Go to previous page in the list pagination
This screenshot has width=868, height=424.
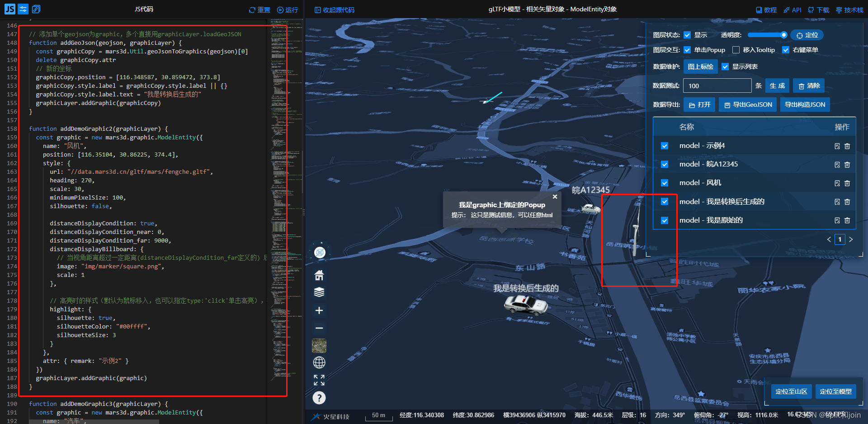pos(829,239)
